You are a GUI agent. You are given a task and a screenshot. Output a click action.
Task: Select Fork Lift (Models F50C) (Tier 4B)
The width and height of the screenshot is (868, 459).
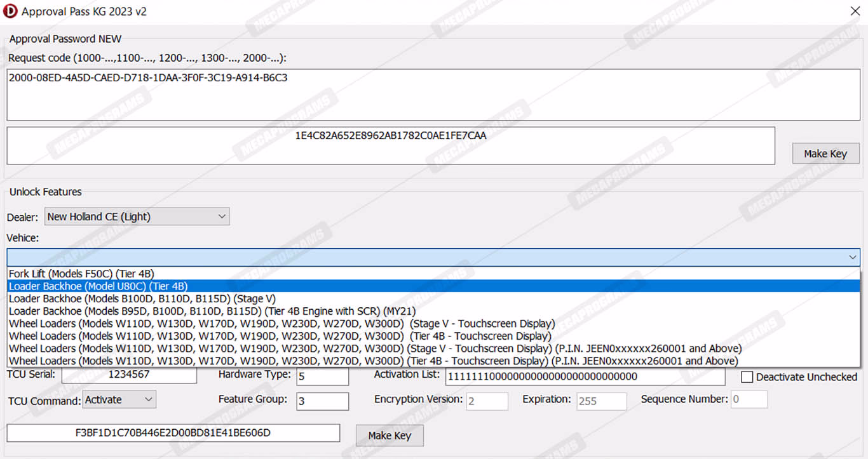point(81,274)
